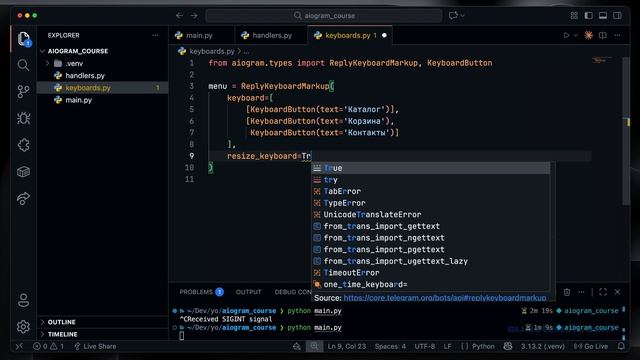Screen dimensions: 640x360
Task: Open the Live Share view in activity bar
Action: [x=24, y=199]
